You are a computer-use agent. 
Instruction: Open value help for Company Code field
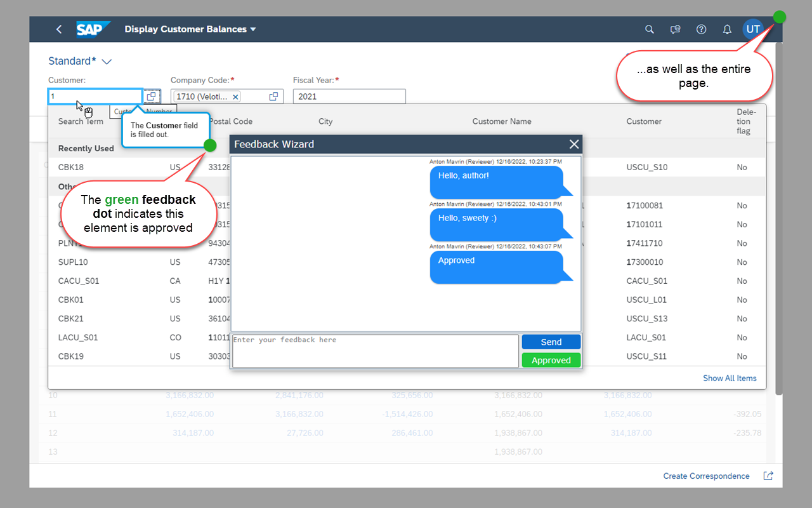273,97
